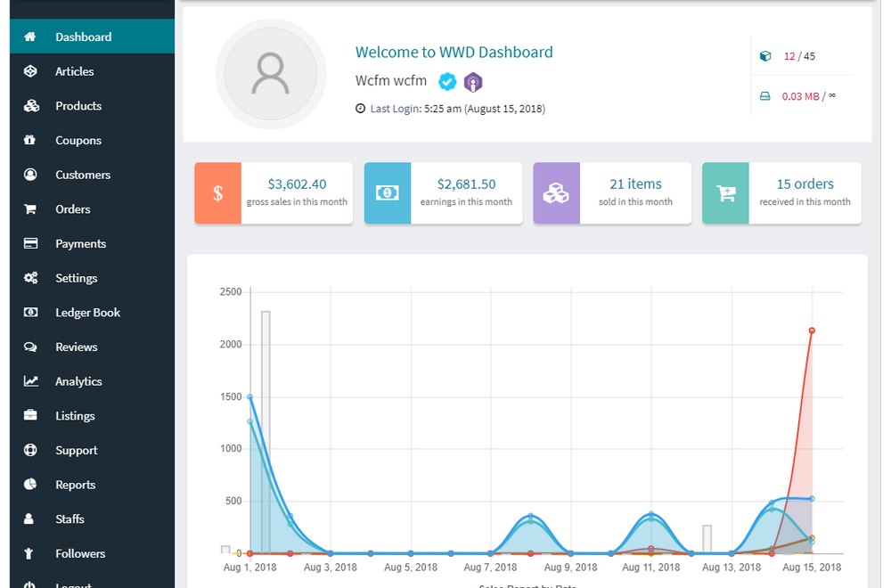This screenshot has height=588, width=891.
Task: Click the Staffs person icon
Action: coord(29,519)
